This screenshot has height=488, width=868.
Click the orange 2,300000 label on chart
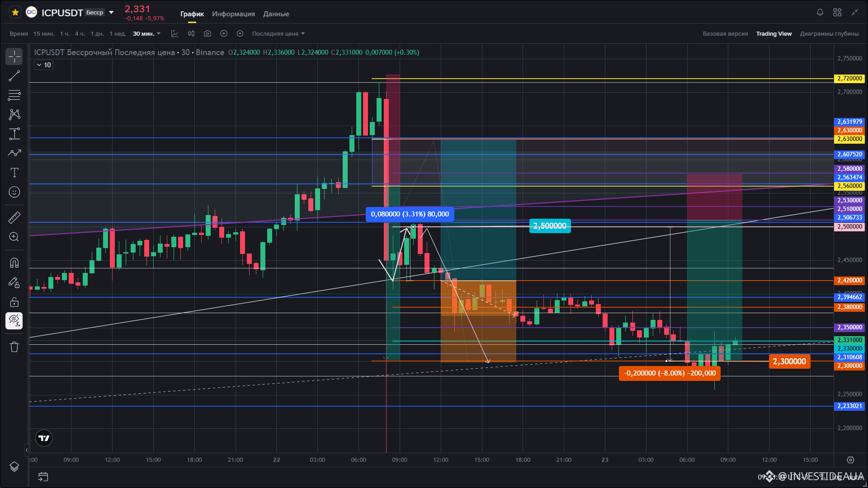click(789, 361)
